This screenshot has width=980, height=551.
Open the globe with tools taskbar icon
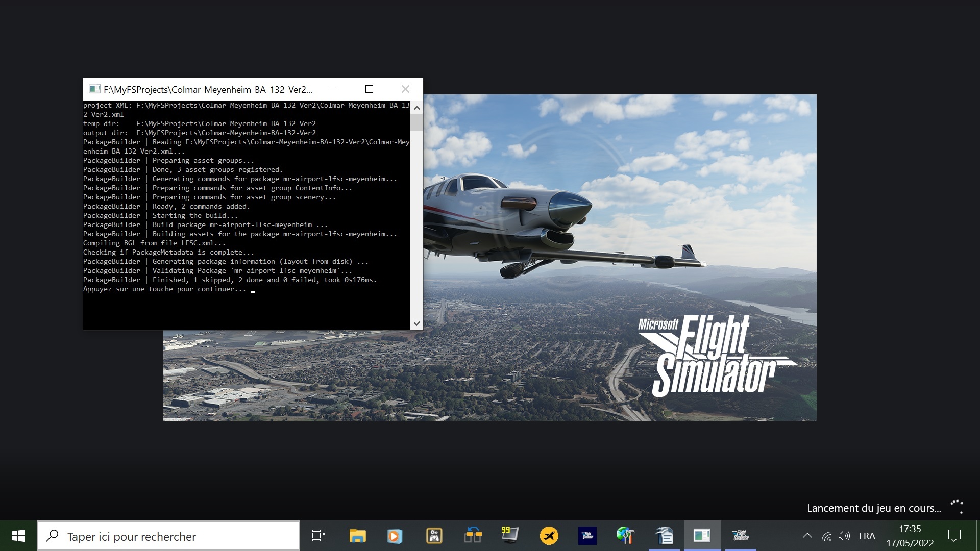coord(625,536)
